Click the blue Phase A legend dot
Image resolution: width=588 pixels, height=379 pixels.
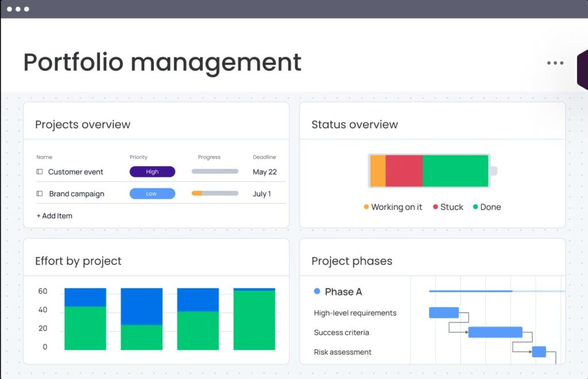click(317, 292)
